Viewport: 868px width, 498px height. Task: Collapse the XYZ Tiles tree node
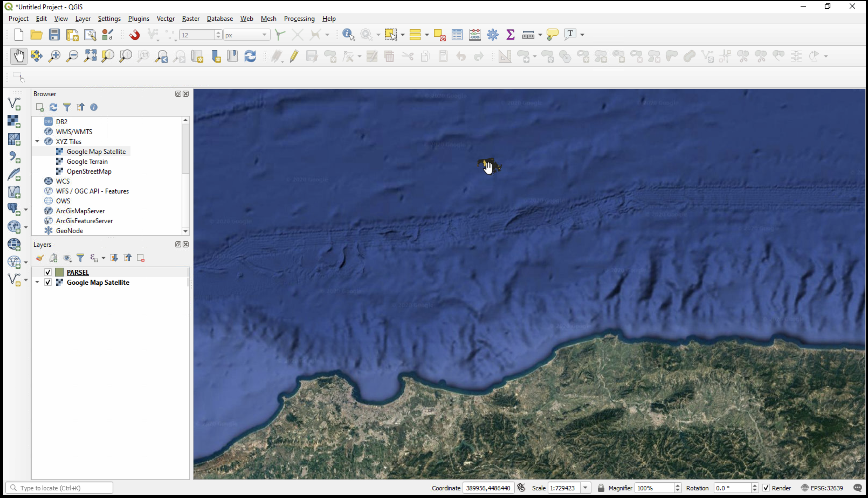[x=37, y=141]
